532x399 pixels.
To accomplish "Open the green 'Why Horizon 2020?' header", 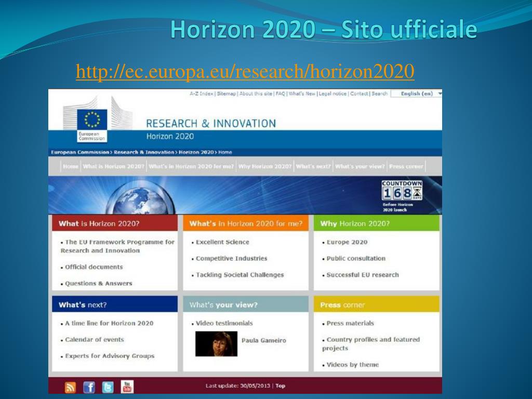I will [377, 223].
